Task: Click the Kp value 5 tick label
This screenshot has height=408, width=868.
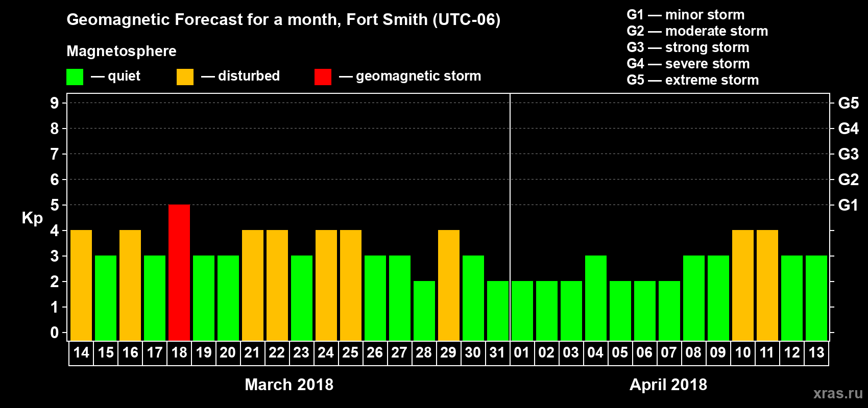Action: click(x=55, y=205)
